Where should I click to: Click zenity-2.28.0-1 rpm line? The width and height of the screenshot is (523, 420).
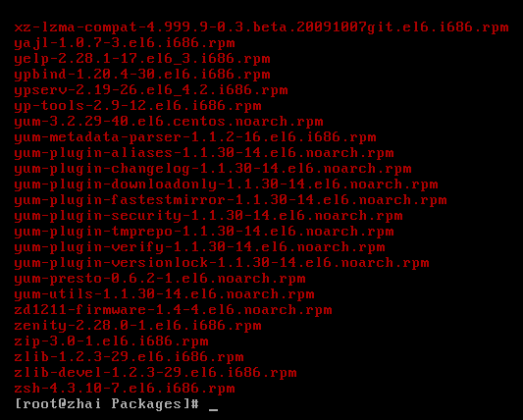(137, 326)
